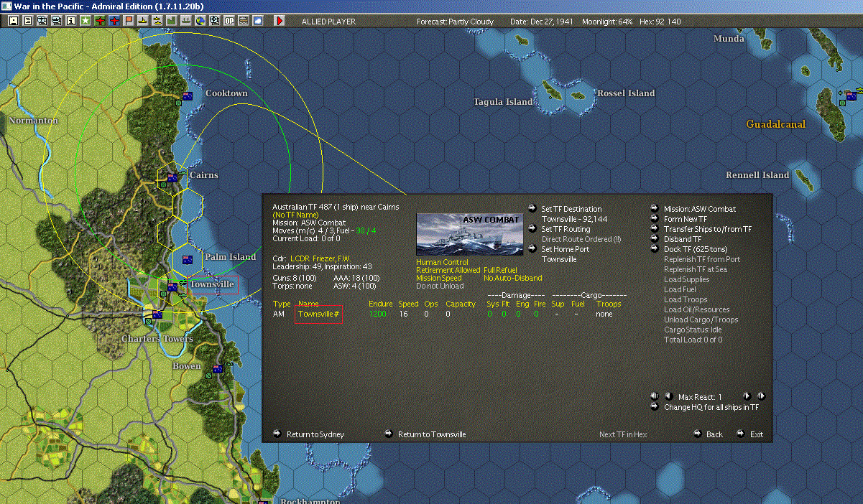Click the Endure column header
The height and width of the screenshot is (504, 863).
[381, 304]
